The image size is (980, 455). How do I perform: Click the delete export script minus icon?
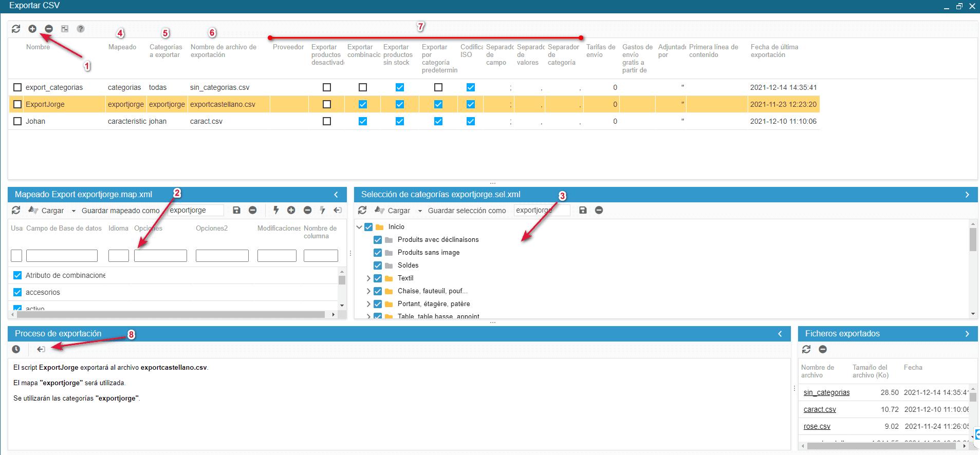[49, 29]
